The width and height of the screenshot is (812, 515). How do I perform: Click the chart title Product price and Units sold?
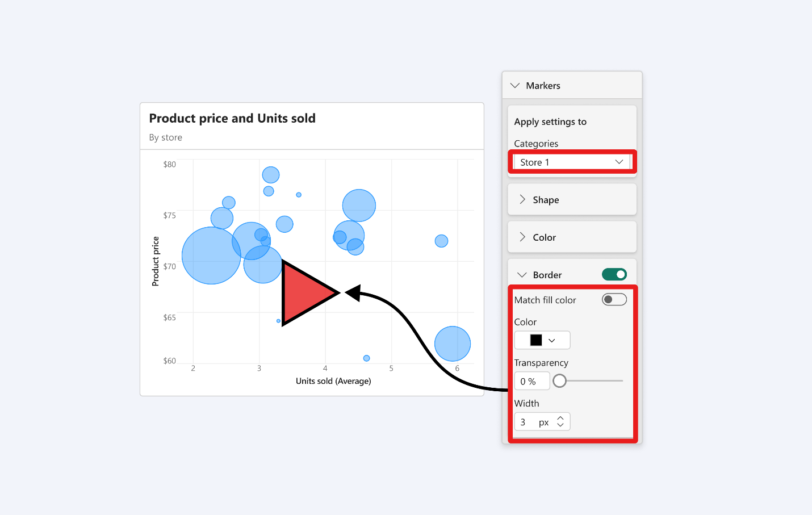232,119
